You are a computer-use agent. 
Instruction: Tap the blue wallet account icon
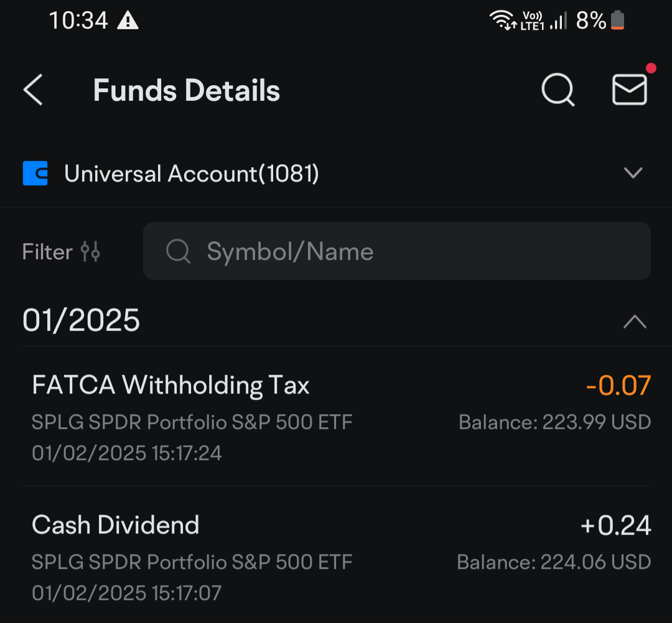click(35, 173)
